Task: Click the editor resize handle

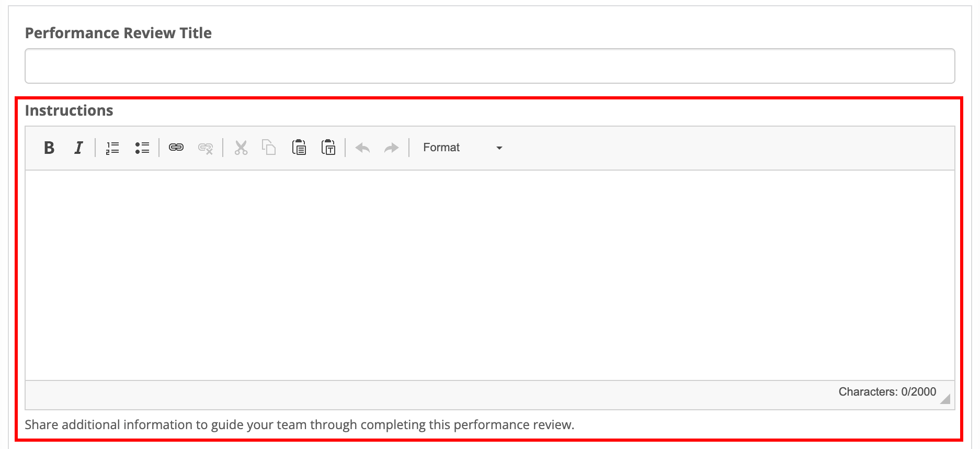Action: click(x=945, y=399)
